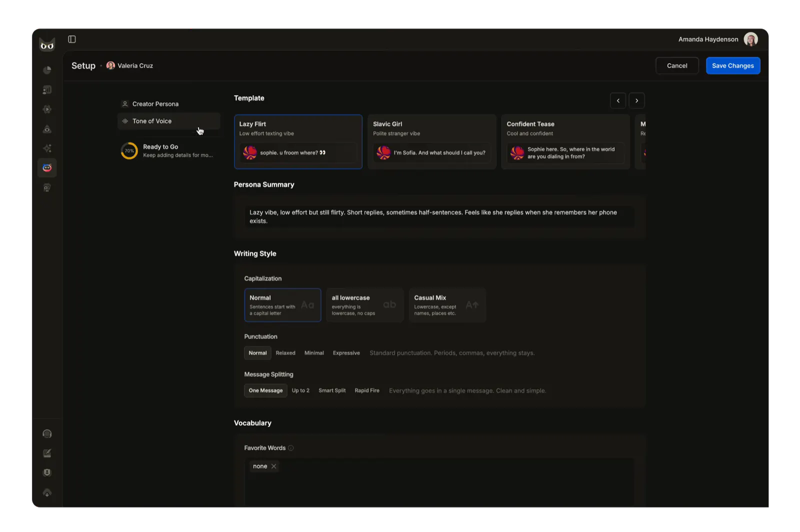Choose 'Up to 2' message splitting

click(x=300, y=391)
